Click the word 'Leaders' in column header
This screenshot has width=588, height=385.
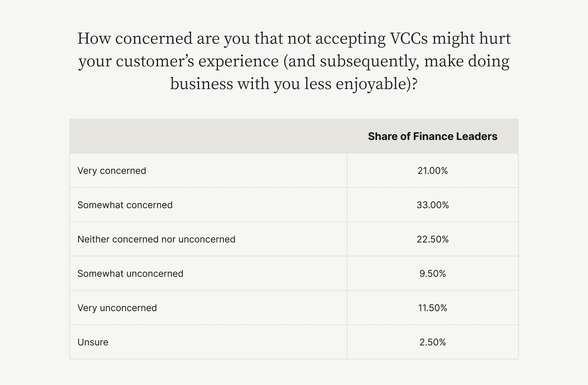pos(478,136)
